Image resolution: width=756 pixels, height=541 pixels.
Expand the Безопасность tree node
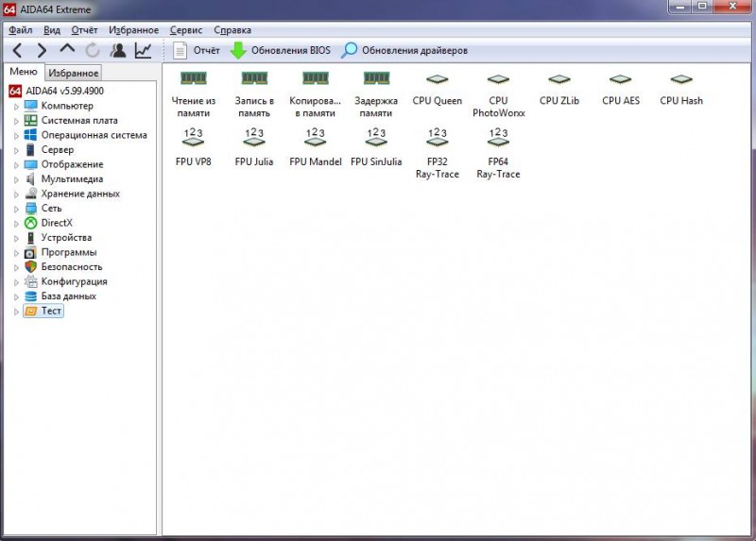coord(16,267)
